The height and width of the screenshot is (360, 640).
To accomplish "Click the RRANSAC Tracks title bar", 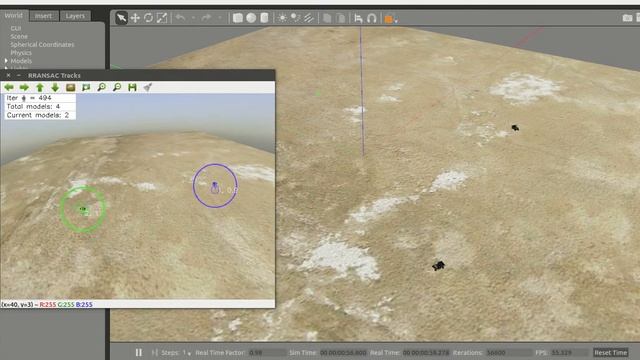I will pos(138,76).
